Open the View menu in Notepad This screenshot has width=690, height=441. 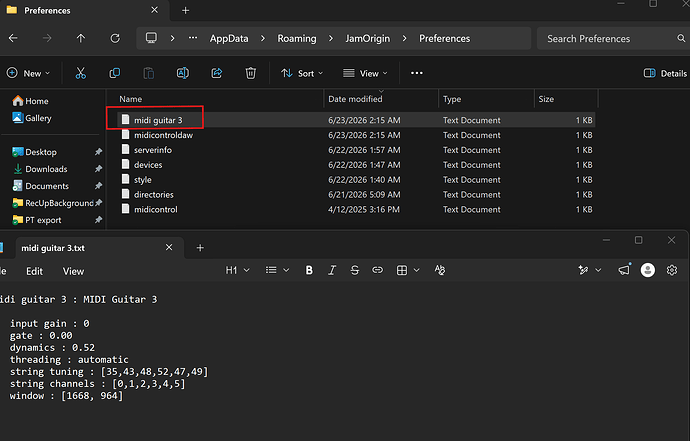73,272
